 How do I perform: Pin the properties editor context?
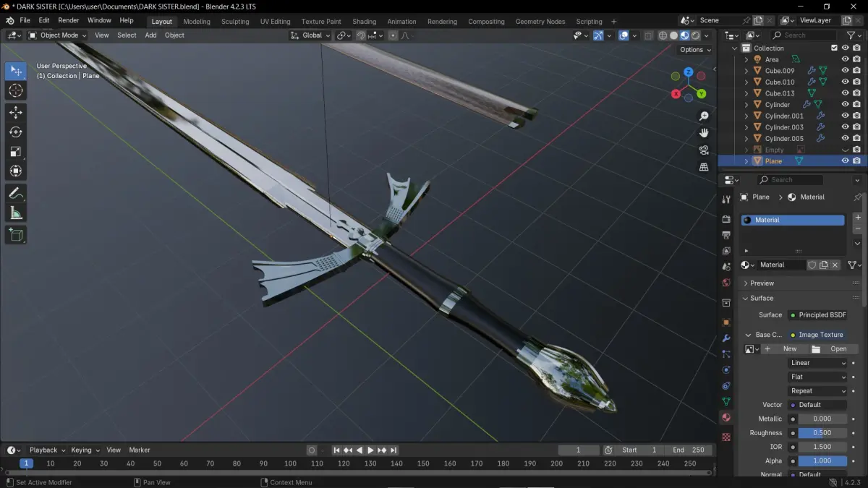click(x=858, y=197)
